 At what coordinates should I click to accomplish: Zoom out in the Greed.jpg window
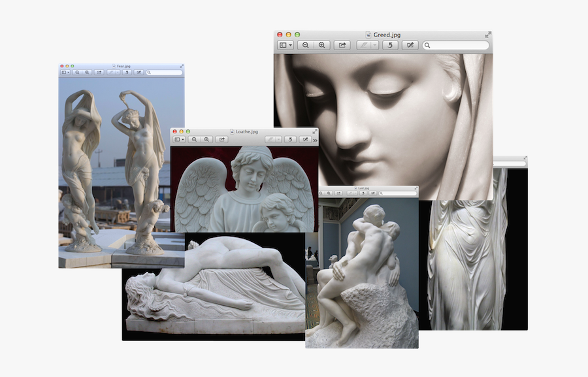point(305,45)
